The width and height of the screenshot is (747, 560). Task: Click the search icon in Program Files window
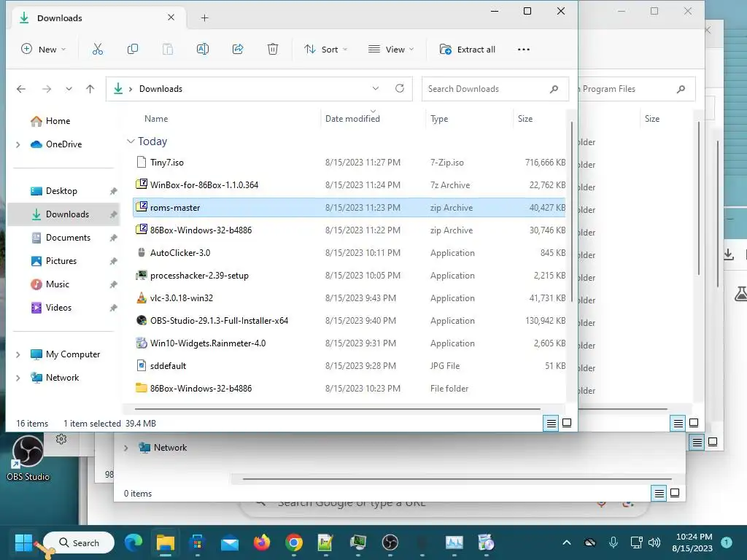681,89
